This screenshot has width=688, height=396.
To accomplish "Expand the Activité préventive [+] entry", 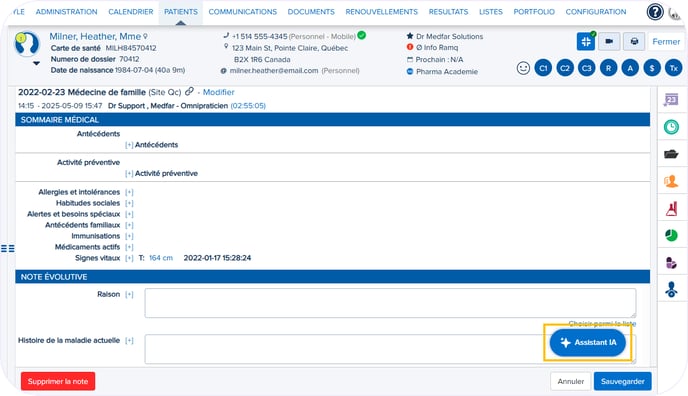I will (129, 174).
